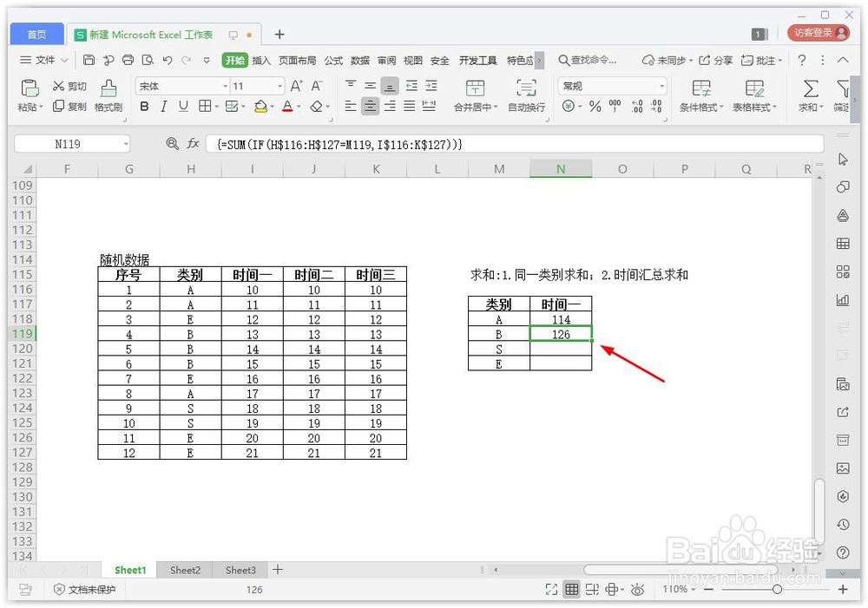868x608 pixels.
Task: Switch to the Page Layout (页面布局) tab
Action: (x=297, y=61)
